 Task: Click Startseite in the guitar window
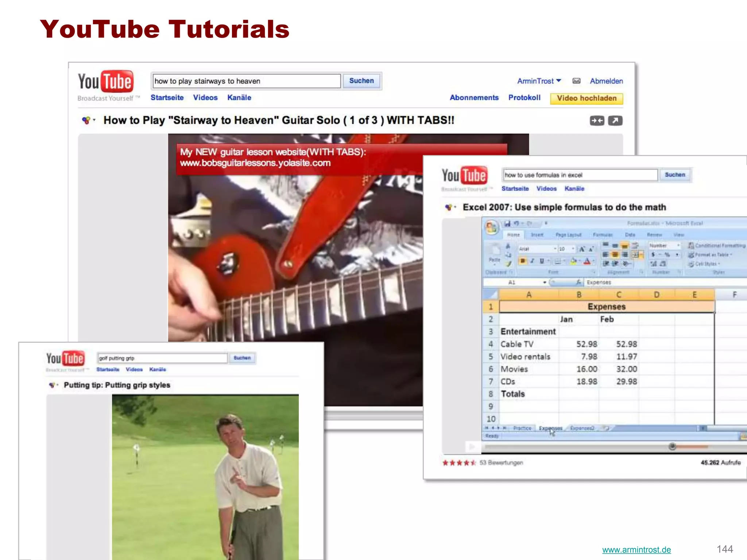click(167, 97)
